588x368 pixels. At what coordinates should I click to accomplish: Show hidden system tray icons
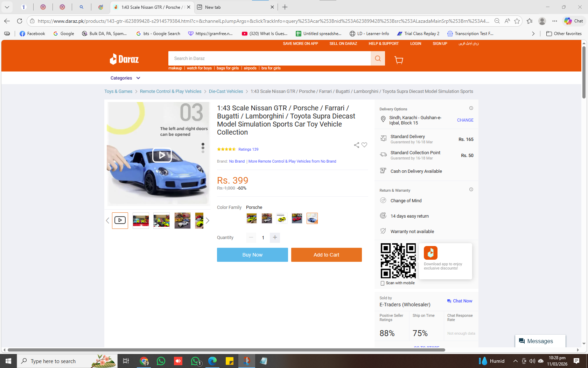click(x=515, y=361)
